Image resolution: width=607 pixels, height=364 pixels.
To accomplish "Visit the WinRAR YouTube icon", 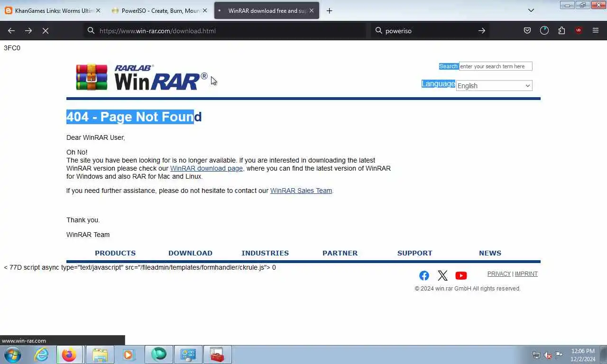I will pyautogui.click(x=461, y=275).
